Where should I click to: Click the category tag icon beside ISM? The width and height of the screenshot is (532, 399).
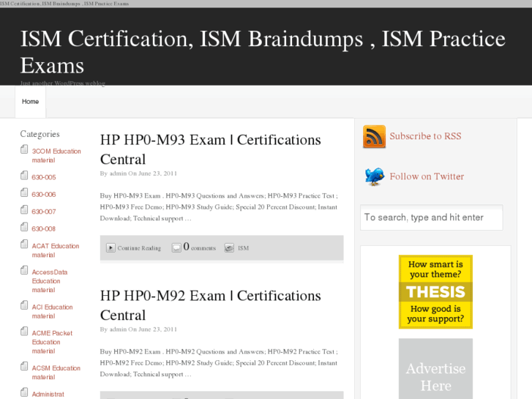[229, 248]
